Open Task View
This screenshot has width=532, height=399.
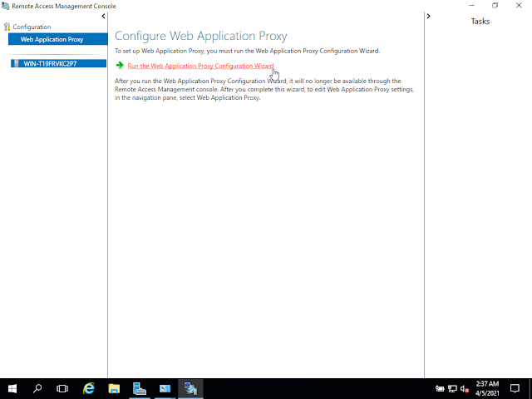tap(62, 388)
